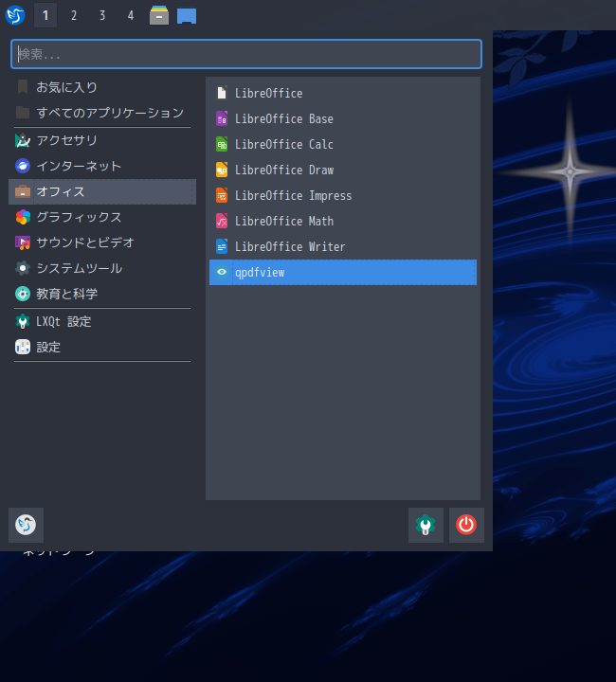Open the アクセサリ category

click(x=102, y=140)
